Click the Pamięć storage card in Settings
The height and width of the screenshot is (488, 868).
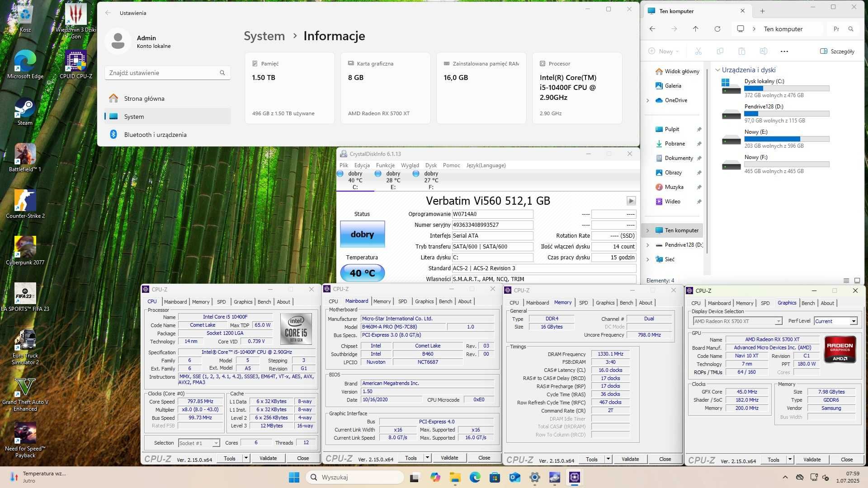click(x=289, y=88)
